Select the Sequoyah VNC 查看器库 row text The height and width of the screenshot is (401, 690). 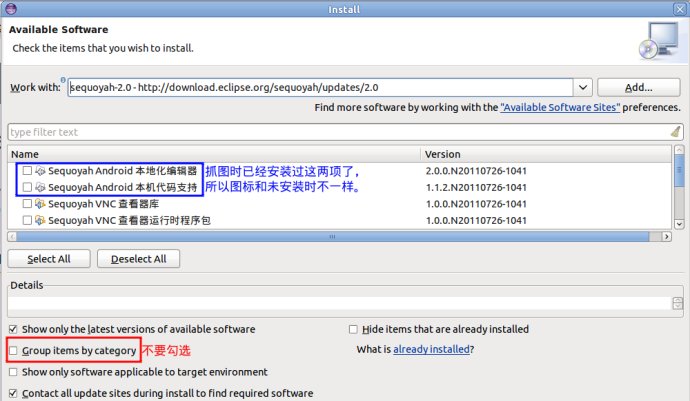(103, 204)
